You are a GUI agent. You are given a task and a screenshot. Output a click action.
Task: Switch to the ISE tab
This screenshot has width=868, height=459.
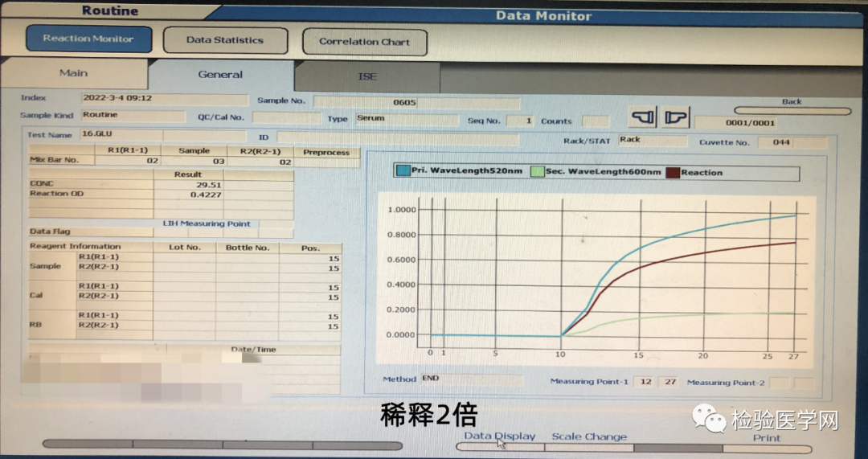coord(366,77)
